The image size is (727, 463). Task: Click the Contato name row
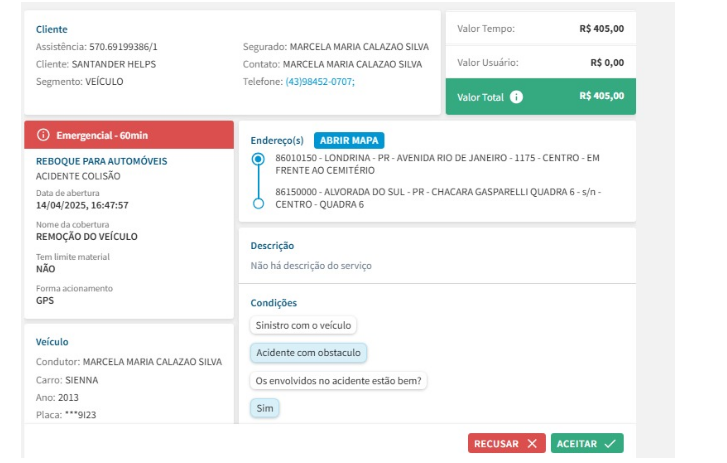332,64
